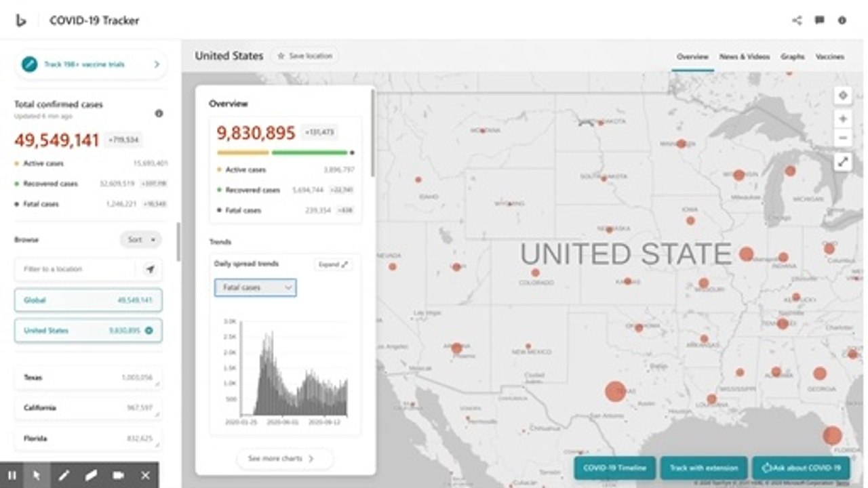Click the left sidebar scrollbar
Image resolution: width=868 pixels, height=488 pixels.
178,242
